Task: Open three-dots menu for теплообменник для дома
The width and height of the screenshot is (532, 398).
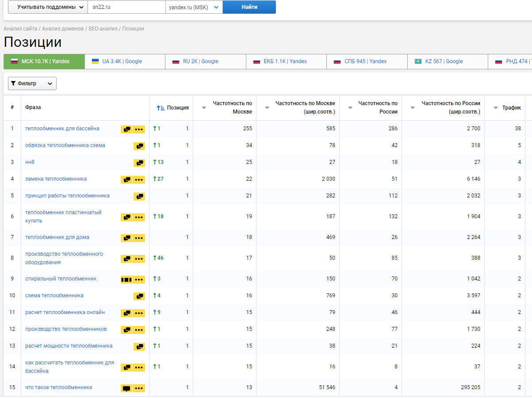Action: [x=139, y=238]
